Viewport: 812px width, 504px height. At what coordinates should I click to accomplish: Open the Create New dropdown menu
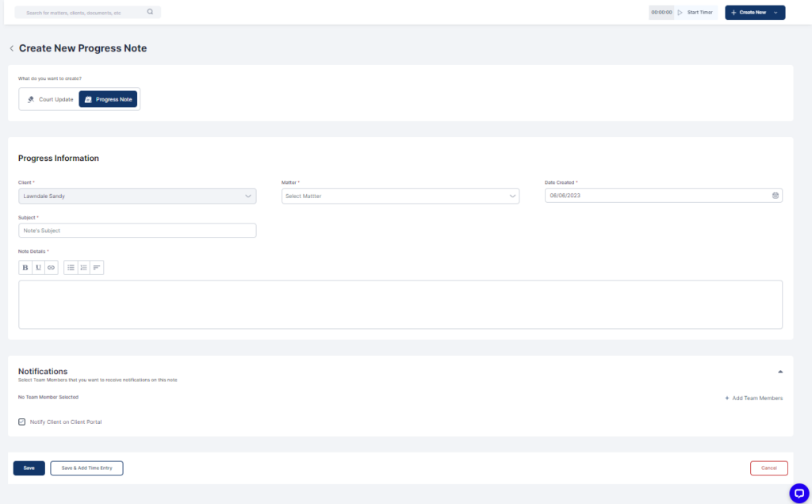coord(755,13)
